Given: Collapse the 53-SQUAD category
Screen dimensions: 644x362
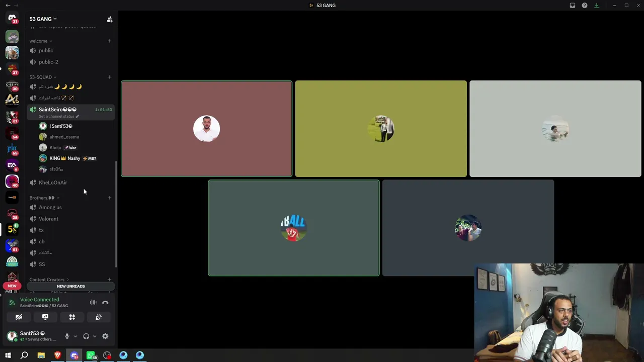Looking at the screenshot, I should tap(43, 77).
